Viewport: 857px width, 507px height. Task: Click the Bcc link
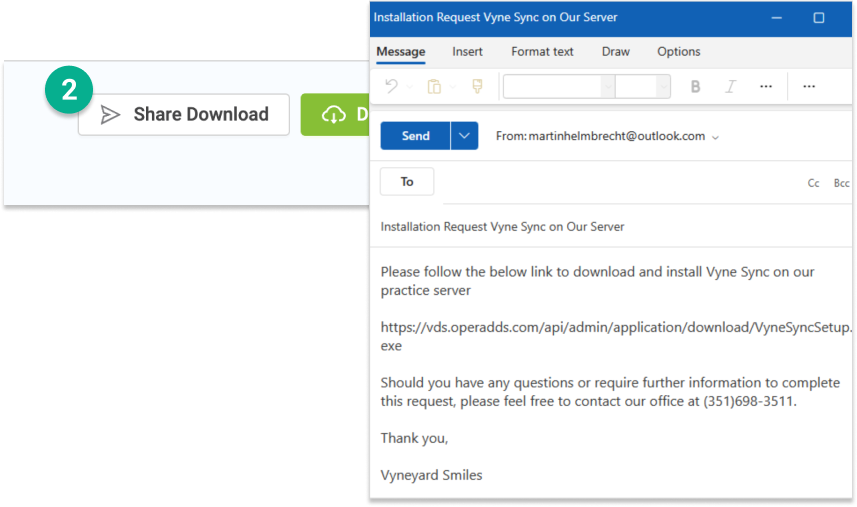841,183
